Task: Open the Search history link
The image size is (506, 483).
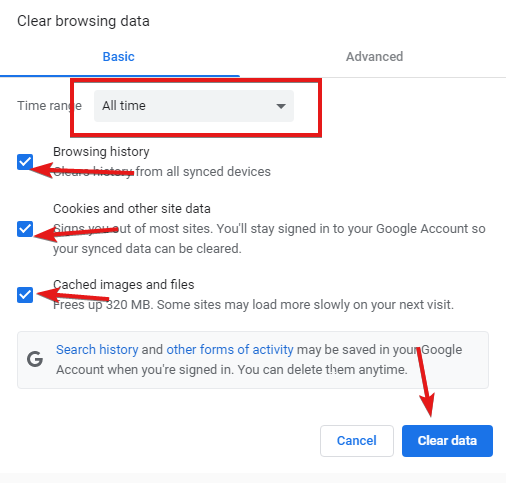Action: pyautogui.click(x=97, y=350)
